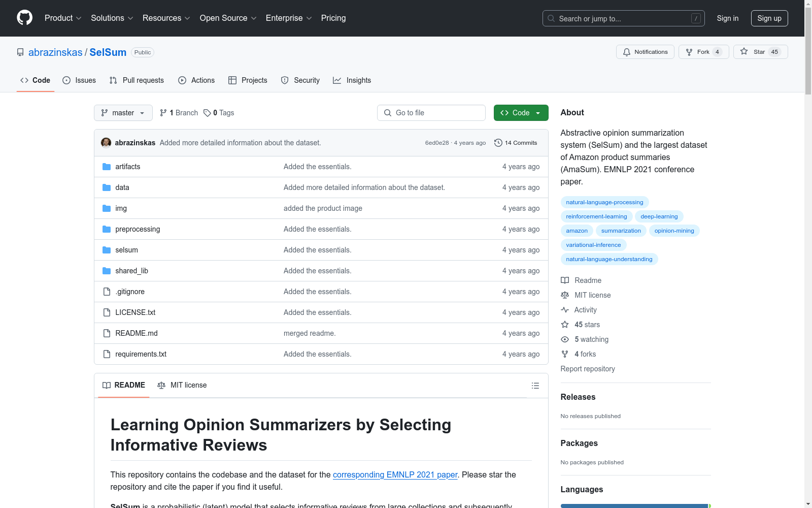Click the abrazinskas avatar in commit row

(x=106, y=143)
